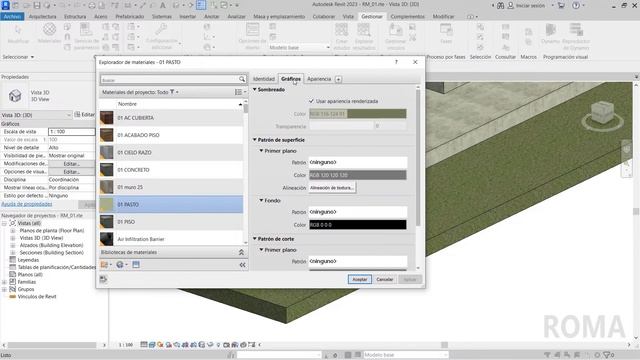
Task: Select the 01 CONCRETO material thumbnail
Action: pos(107,170)
